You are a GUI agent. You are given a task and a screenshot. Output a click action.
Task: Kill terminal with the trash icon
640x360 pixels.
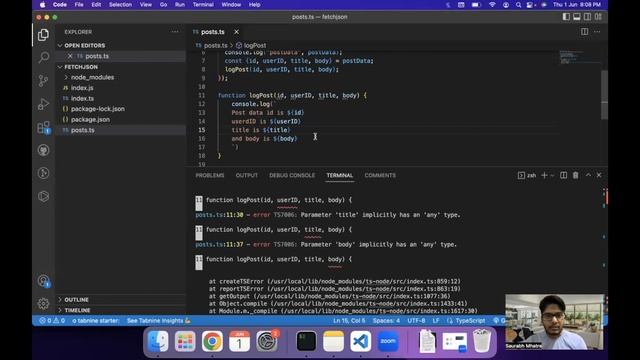click(x=576, y=175)
